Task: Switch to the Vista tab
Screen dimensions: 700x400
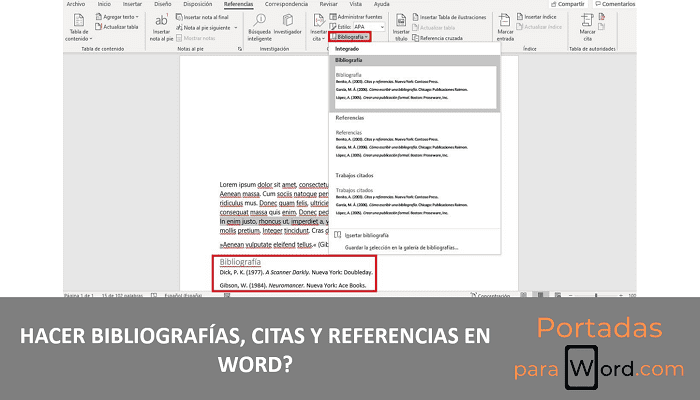Action: [x=355, y=4]
